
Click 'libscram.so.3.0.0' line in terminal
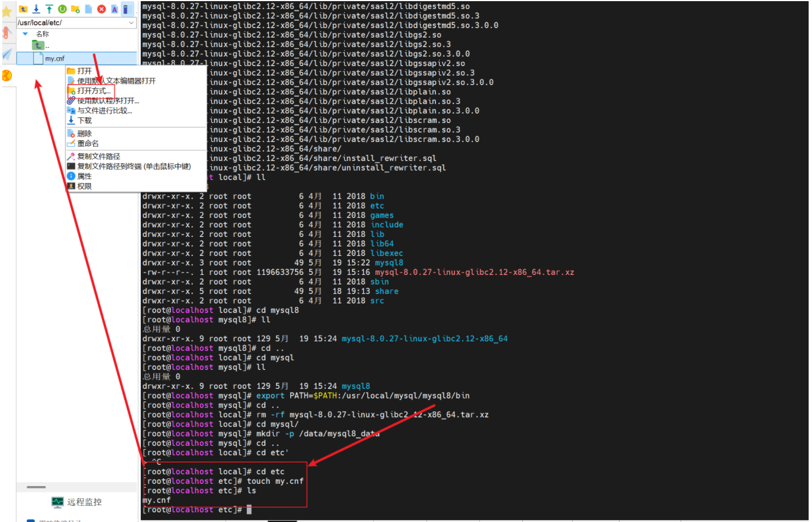[x=439, y=139]
